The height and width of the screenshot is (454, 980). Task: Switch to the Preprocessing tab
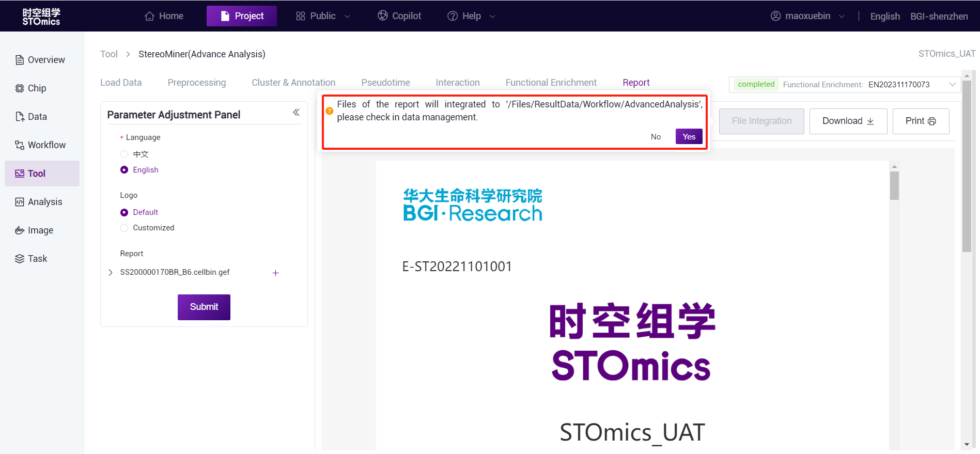click(197, 83)
